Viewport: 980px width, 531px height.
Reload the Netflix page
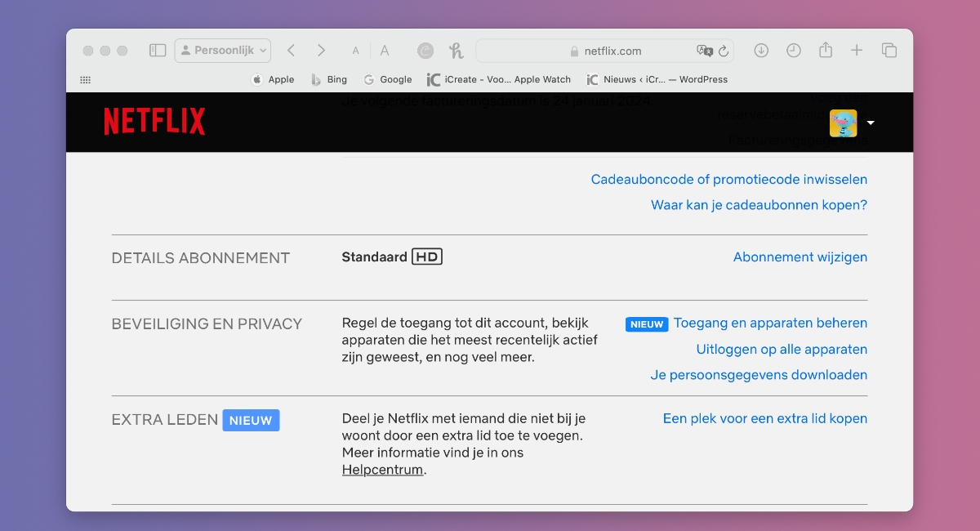click(722, 51)
